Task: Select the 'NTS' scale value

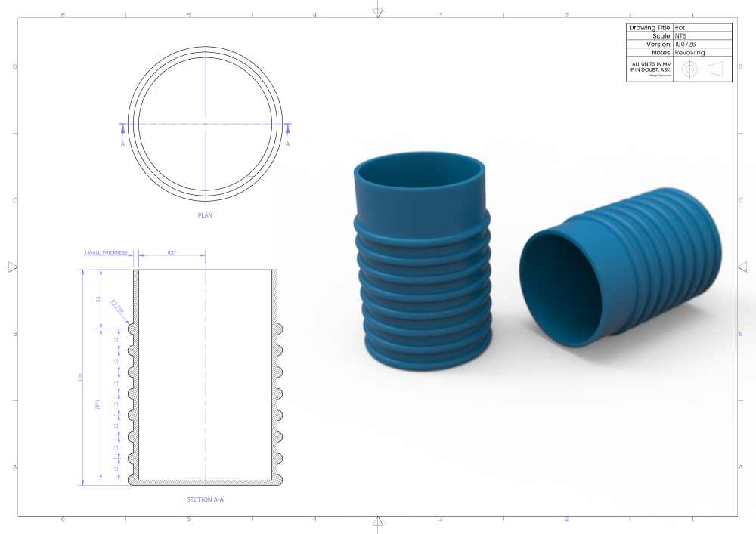Action: 680,36
